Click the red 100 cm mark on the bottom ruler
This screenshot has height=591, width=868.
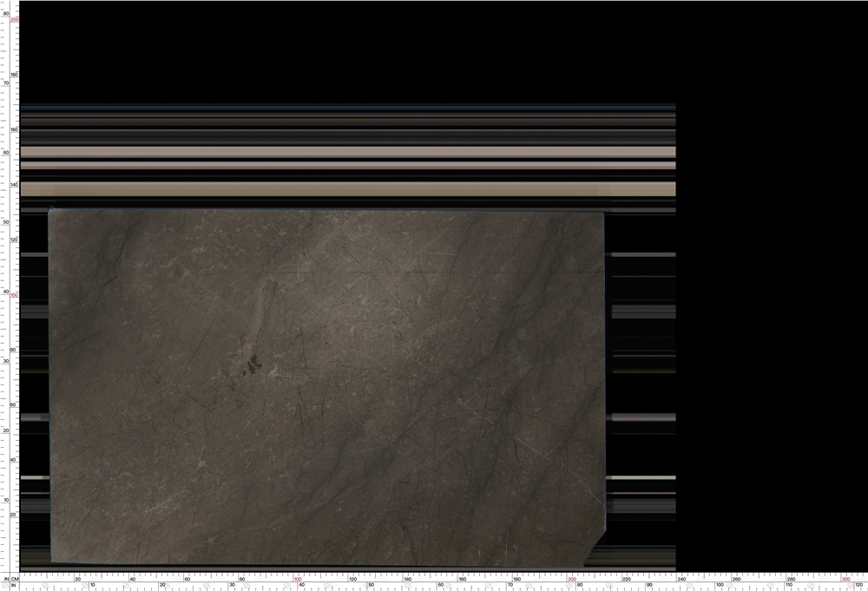[298, 580]
